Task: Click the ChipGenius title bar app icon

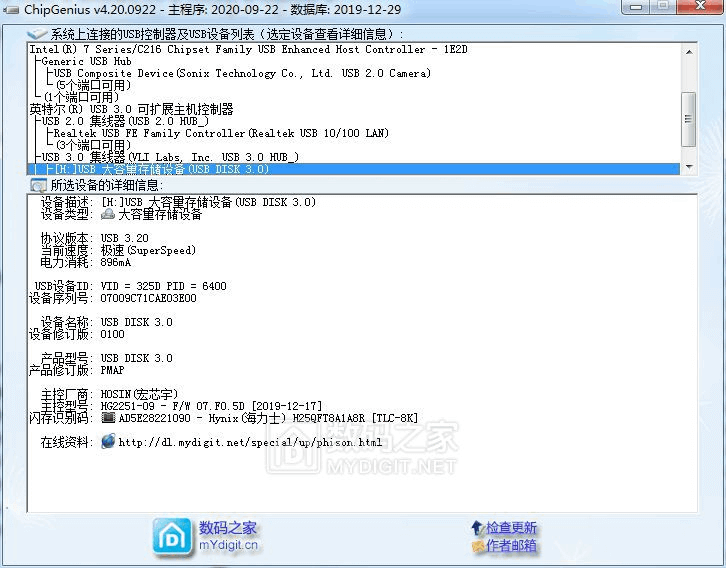Action: click(x=11, y=10)
